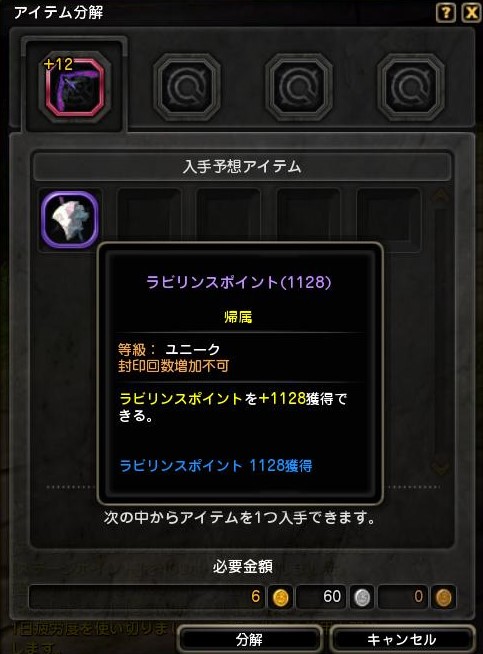Select the third empty reward slot
Image resolution: width=483 pixels, height=654 pixels.
(229, 215)
